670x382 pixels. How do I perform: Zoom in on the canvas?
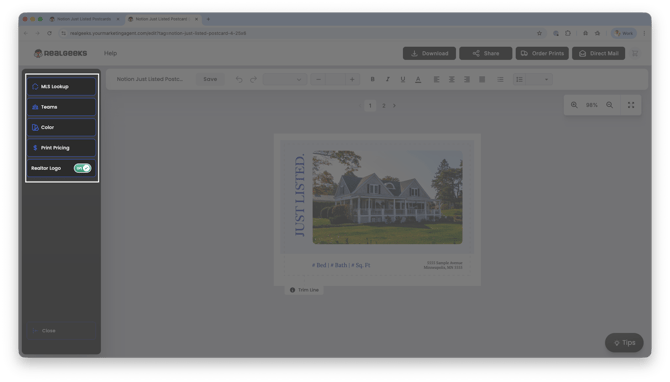[x=574, y=105]
